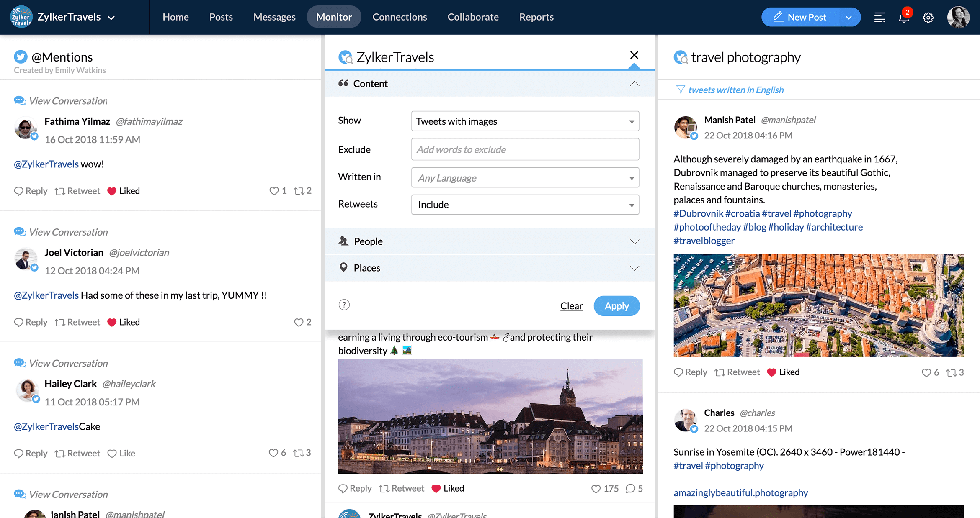Unlike Joel Victorian's liked tweet
Image resolution: width=980 pixels, height=518 pixels.
click(x=124, y=322)
